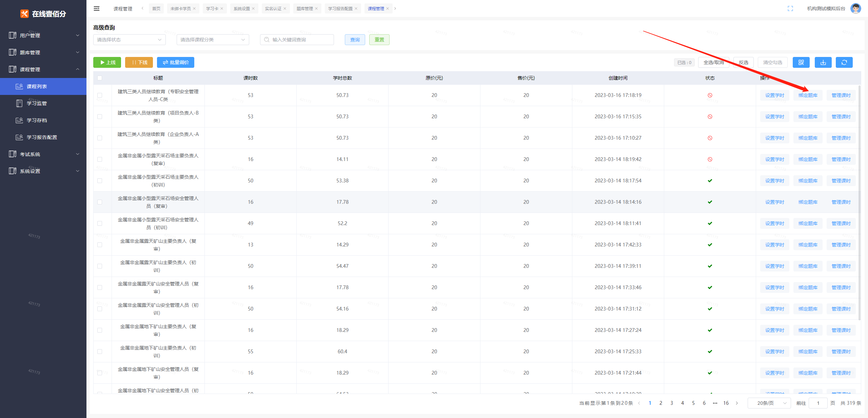Toggle the sidebar collapse hamburger icon
868x418 pixels.
97,8
